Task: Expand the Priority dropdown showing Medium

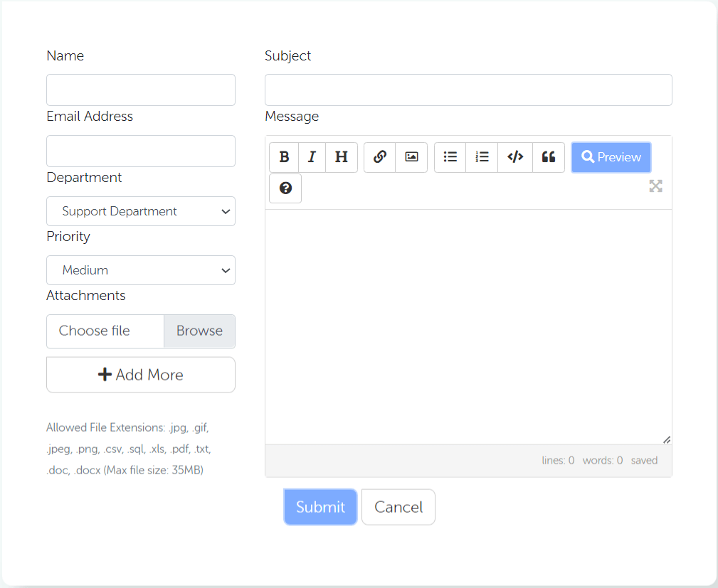Action: click(141, 270)
